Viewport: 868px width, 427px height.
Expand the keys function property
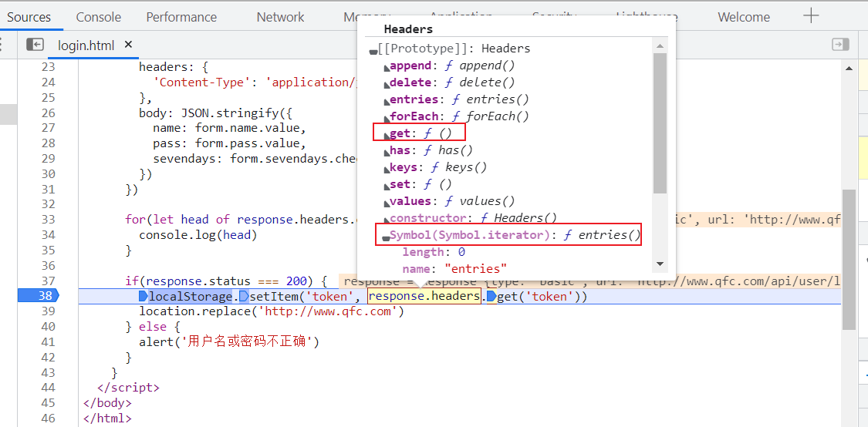click(387, 169)
